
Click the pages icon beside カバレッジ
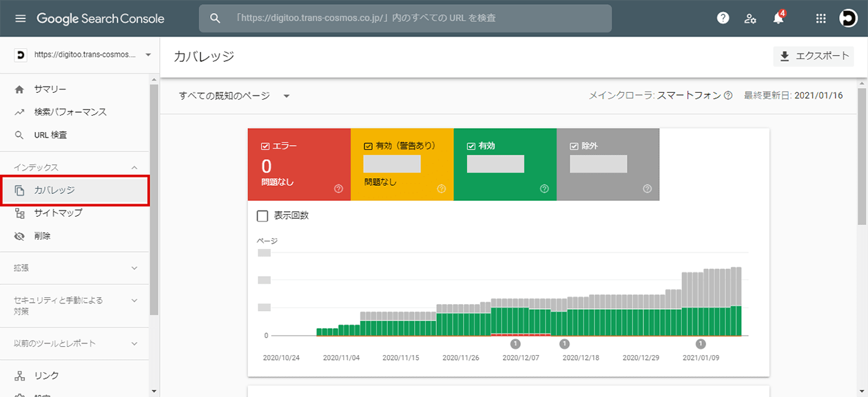tap(19, 190)
